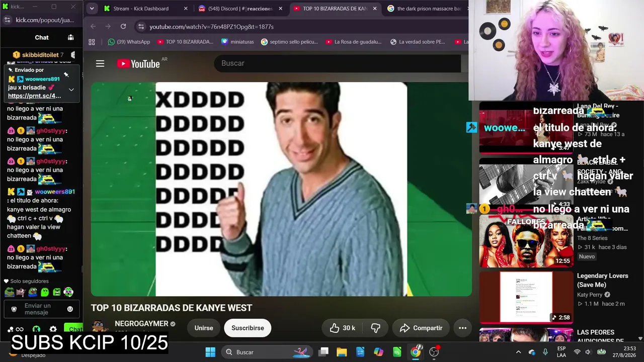Open the septimo sello pelicu bookmark
The image size is (644, 362).
coord(289,42)
